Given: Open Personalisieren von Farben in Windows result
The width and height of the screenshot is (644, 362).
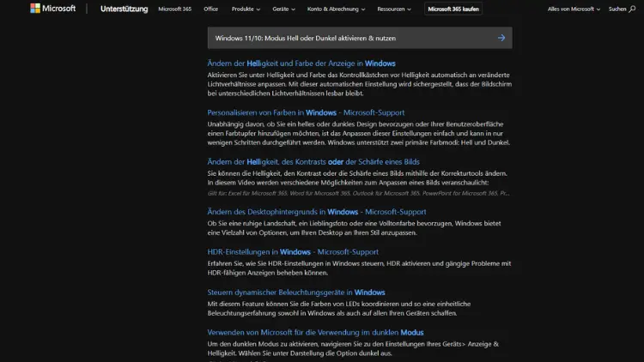Looking at the screenshot, I should (306, 112).
